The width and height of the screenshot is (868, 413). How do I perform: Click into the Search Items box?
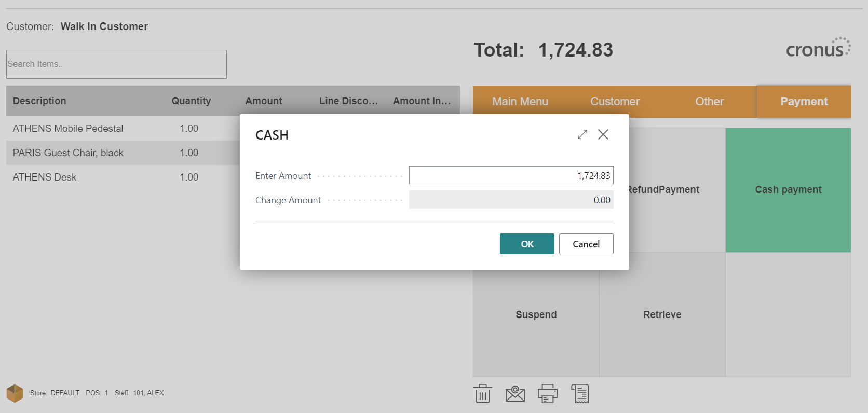point(116,64)
